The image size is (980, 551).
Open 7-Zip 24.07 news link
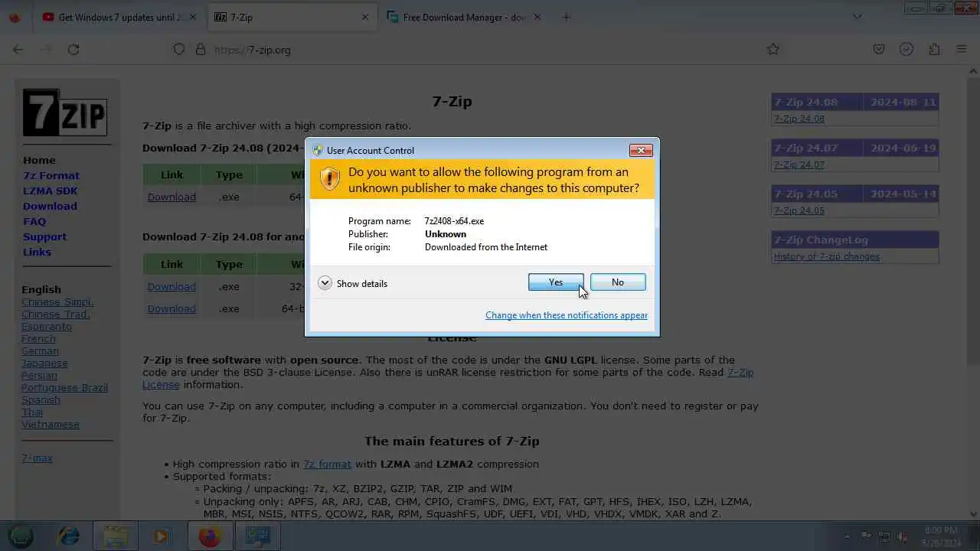pos(799,165)
